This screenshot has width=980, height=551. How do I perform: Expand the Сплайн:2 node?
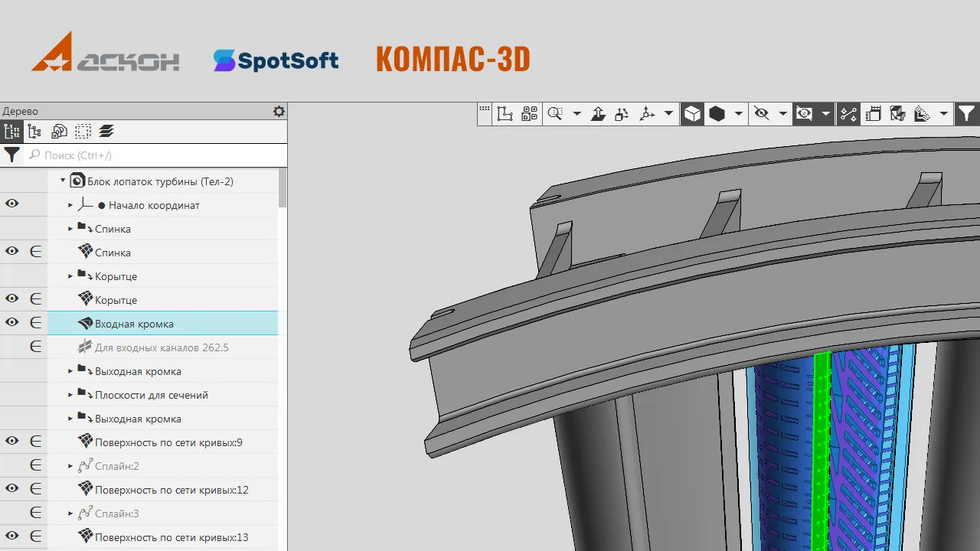pos(70,466)
